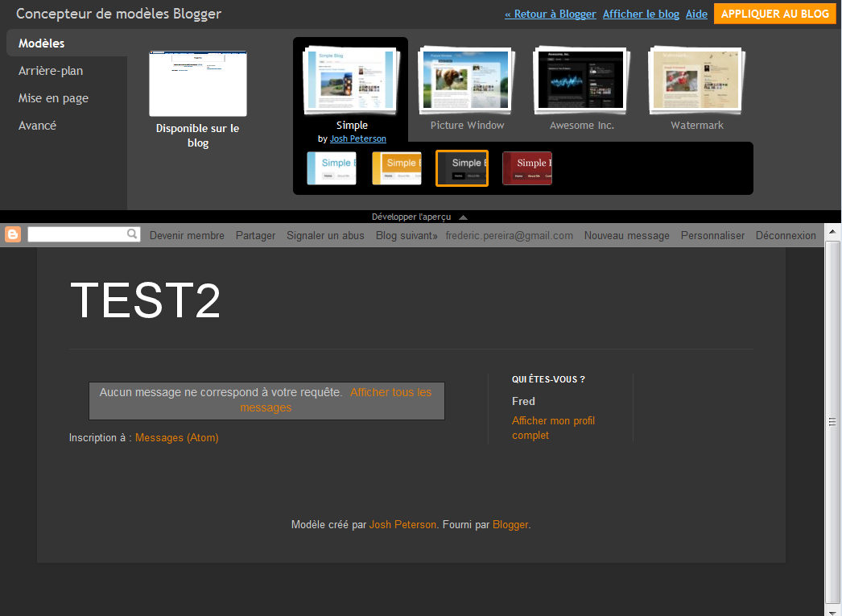
Task: Click the Développer l'aperçu label
Action: coord(411,217)
